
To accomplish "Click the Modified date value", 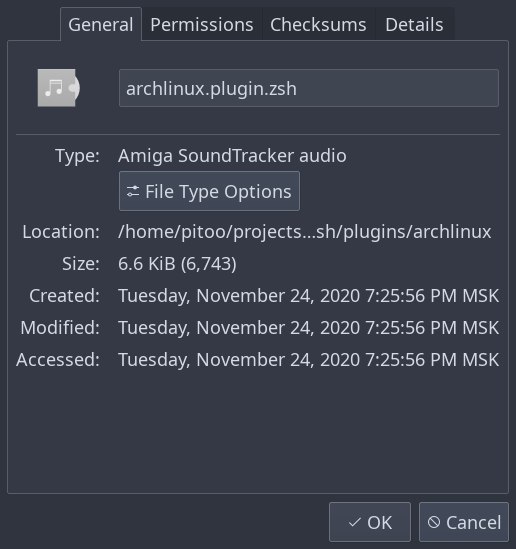I will click(x=308, y=328).
